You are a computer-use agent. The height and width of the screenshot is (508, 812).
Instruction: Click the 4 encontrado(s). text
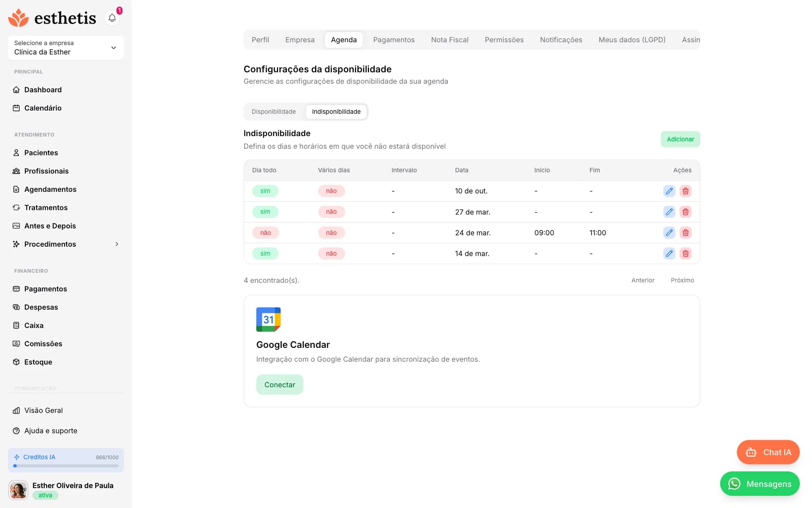point(272,280)
